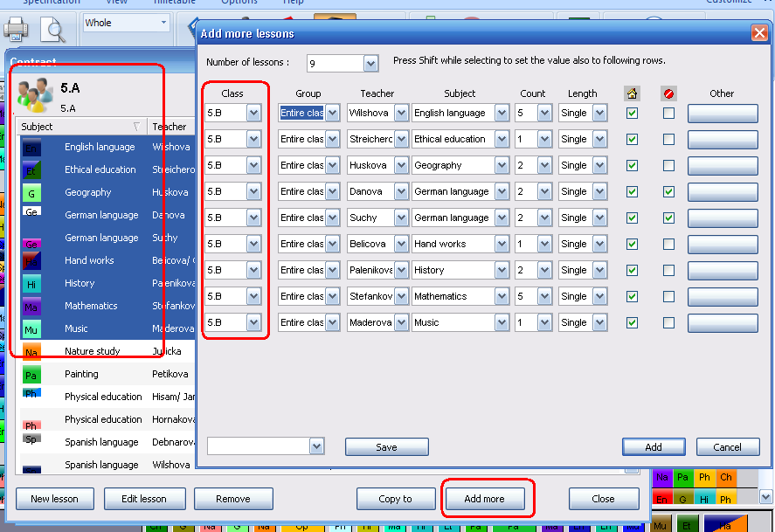Open print preview magnifier icon

point(55,31)
